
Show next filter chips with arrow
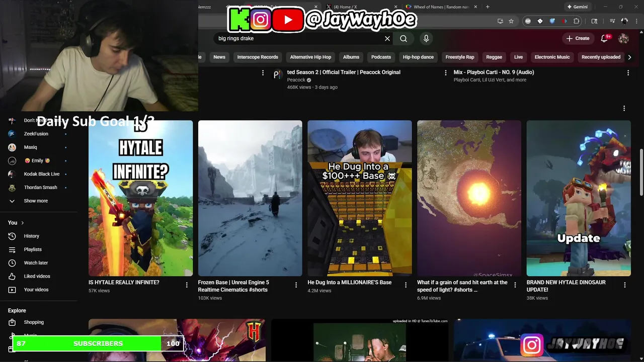(x=629, y=57)
